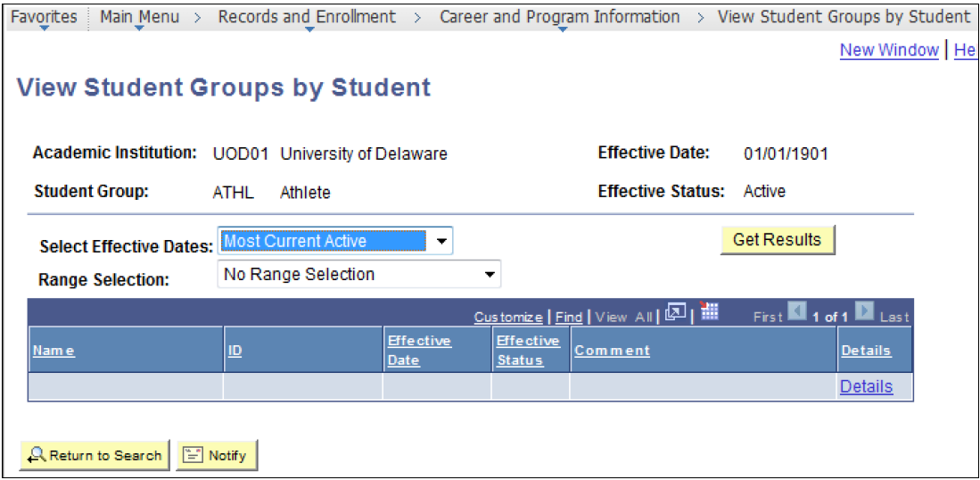
Task: Open the Favorites dropdown menu
Action: point(44,17)
